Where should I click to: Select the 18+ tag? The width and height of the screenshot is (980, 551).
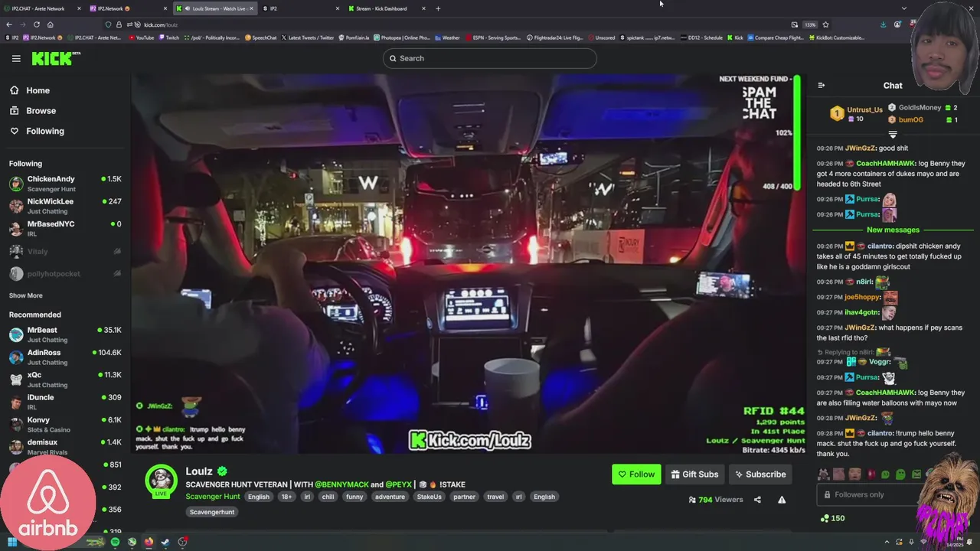[x=286, y=497]
